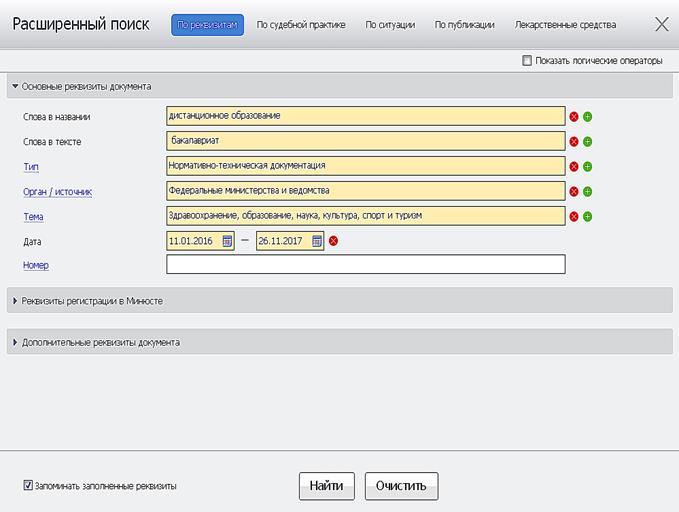Image resolution: width=679 pixels, height=512 pixels.
Task: Enable 'Показать логические операторы' checkbox
Action: click(x=527, y=61)
